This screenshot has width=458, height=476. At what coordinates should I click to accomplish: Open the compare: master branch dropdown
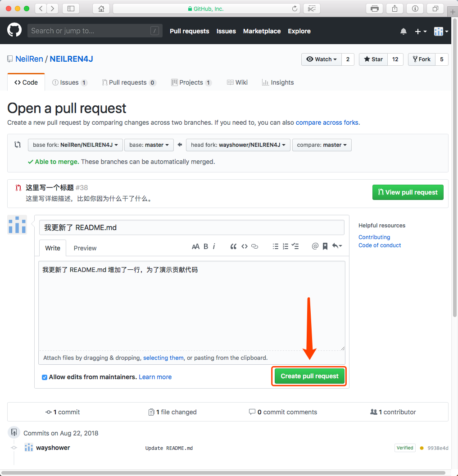tap(322, 145)
